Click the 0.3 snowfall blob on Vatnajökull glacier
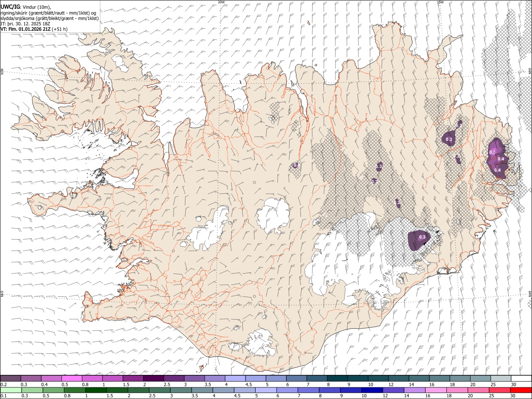This screenshot has height=399, width=532. click(x=419, y=240)
